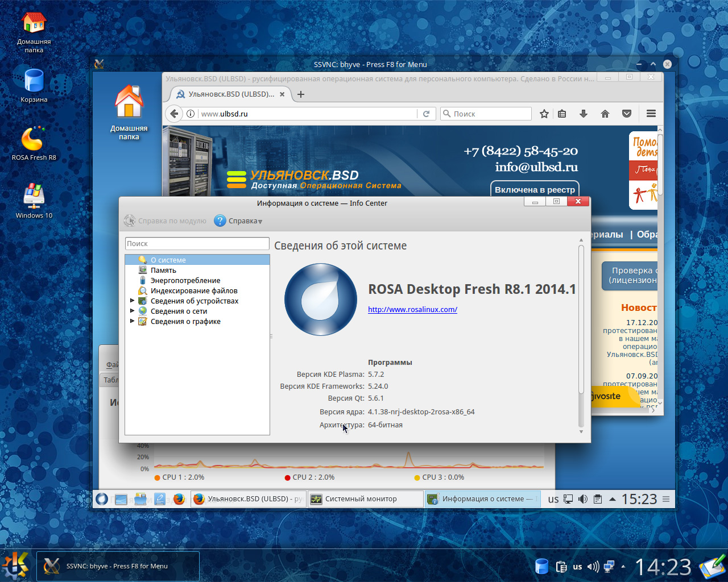Click the Firefox quick-launch icon in the inner panel
Viewport: 728px width, 582px height.
pos(179,499)
